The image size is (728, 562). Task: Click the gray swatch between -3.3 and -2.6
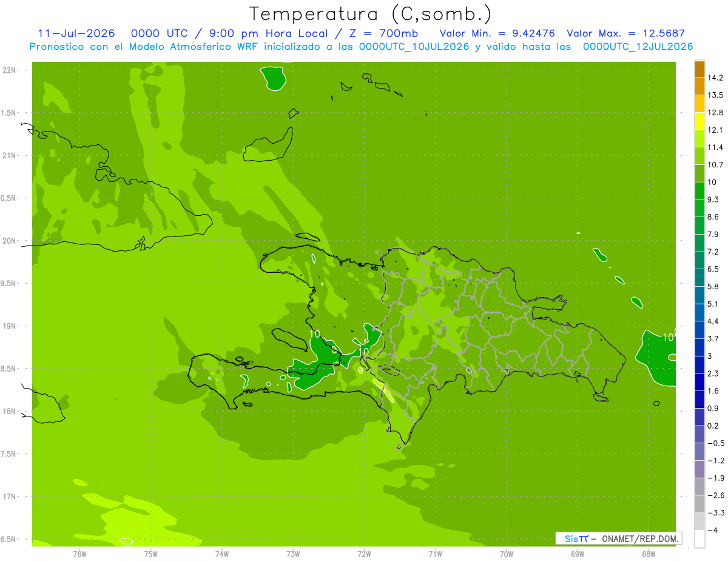coord(699,504)
